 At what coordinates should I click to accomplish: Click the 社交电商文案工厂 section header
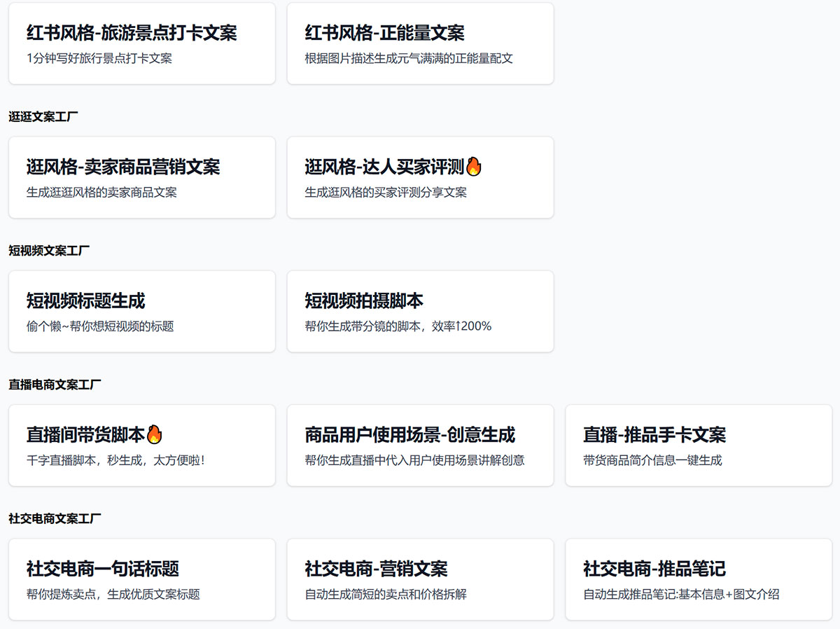[x=48, y=518]
